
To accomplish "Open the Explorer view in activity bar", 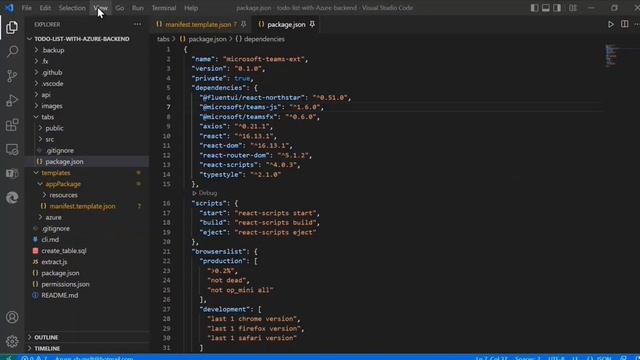I will [x=12, y=27].
